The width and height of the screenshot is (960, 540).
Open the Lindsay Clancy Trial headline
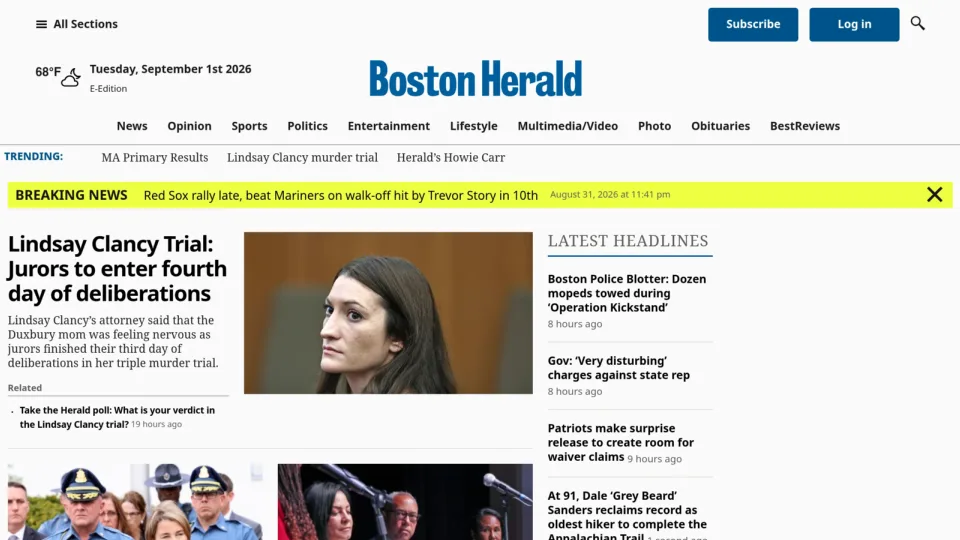[x=117, y=269]
